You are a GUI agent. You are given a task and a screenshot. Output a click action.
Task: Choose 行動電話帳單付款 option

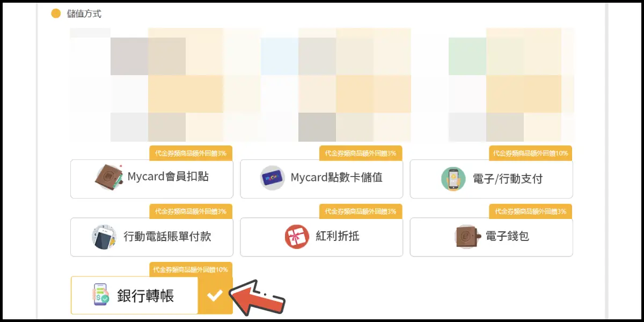(x=152, y=237)
